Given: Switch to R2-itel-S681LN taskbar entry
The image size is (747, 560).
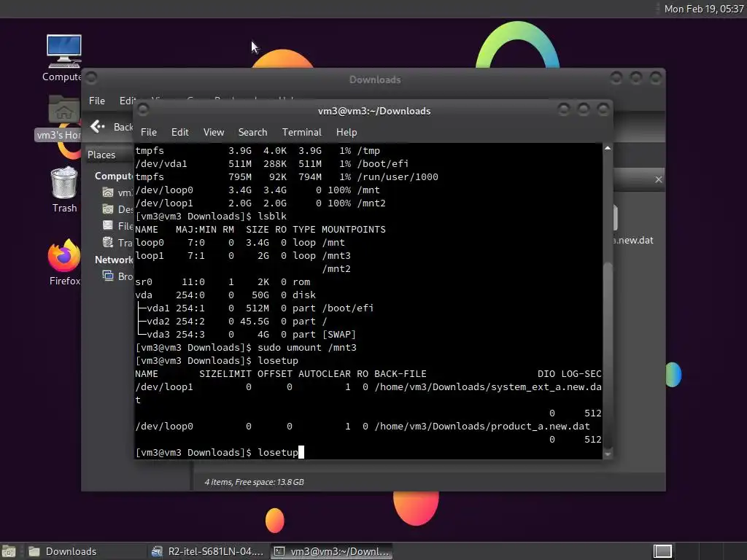Looking at the screenshot, I should (x=208, y=551).
